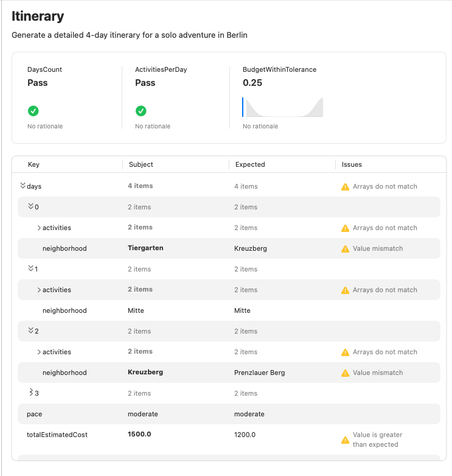This screenshot has height=476, width=452.
Task: Expand activities under day 1
Action: coord(39,290)
